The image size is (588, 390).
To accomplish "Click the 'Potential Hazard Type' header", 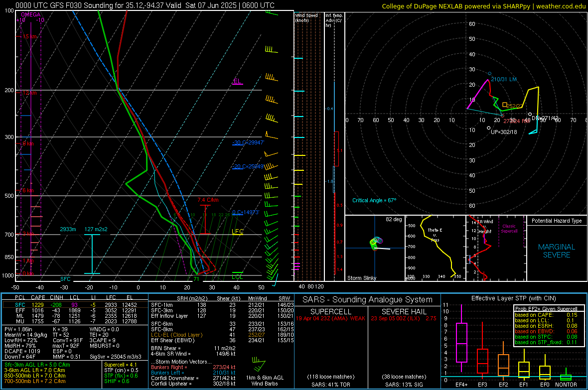I will (x=557, y=221).
